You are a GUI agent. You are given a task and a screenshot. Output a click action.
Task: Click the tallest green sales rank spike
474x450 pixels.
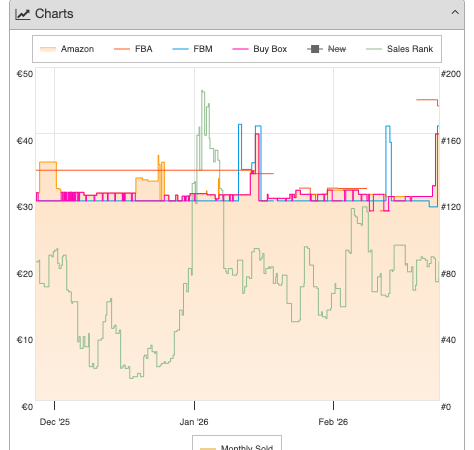[x=203, y=92]
